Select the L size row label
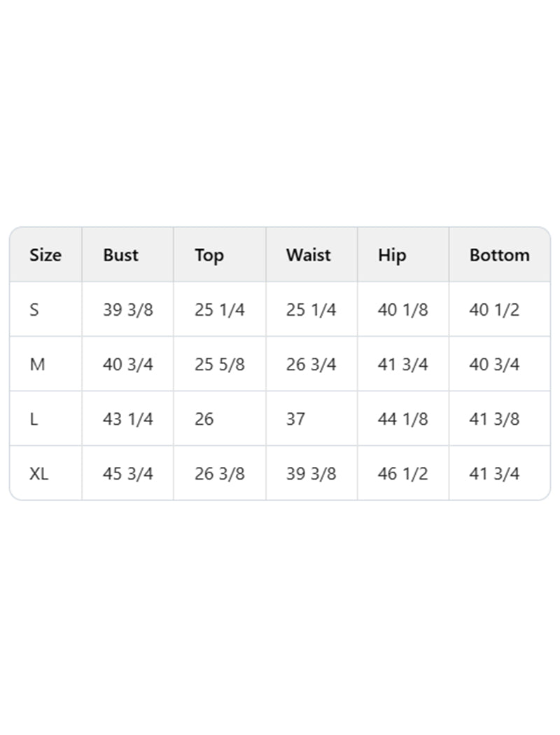 [34, 419]
